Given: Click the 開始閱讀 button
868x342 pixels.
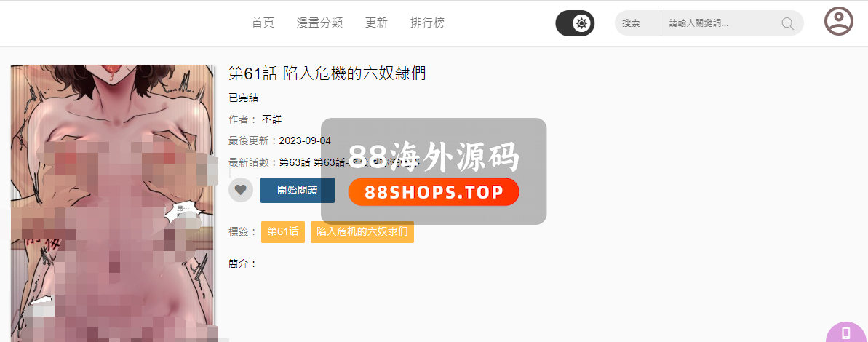Looking at the screenshot, I should pyautogui.click(x=298, y=190).
